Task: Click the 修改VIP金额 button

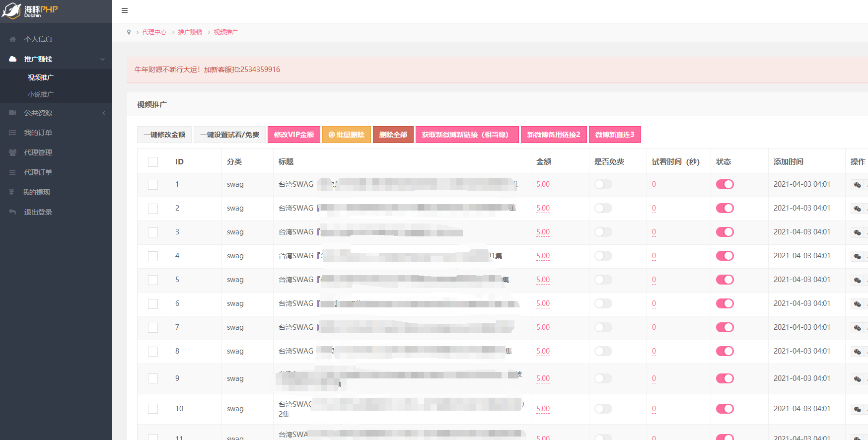Action: (x=294, y=135)
